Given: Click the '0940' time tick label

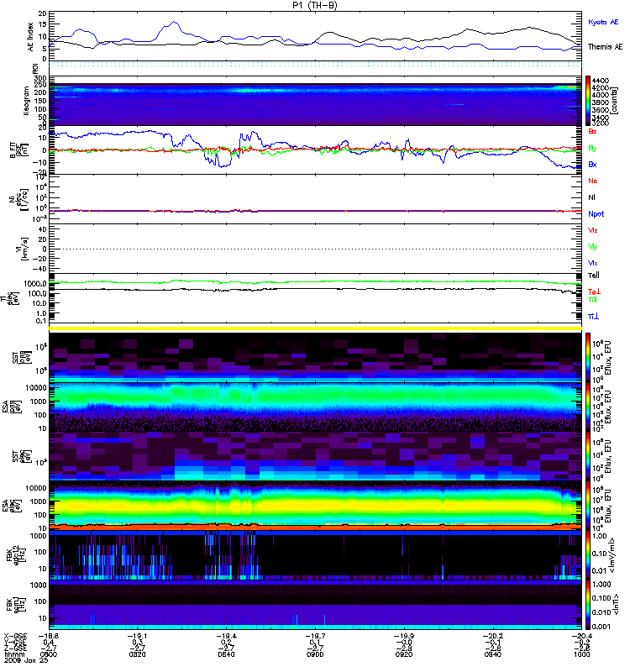Looking at the screenshot, I should [493, 654].
